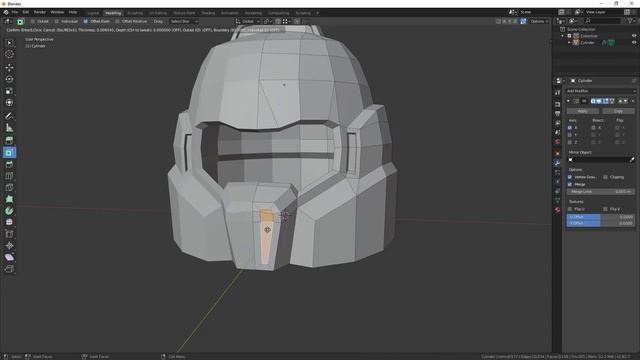640x360 pixels.
Task: Disable the Offset Even checkbox
Action: click(x=85, y=21)
